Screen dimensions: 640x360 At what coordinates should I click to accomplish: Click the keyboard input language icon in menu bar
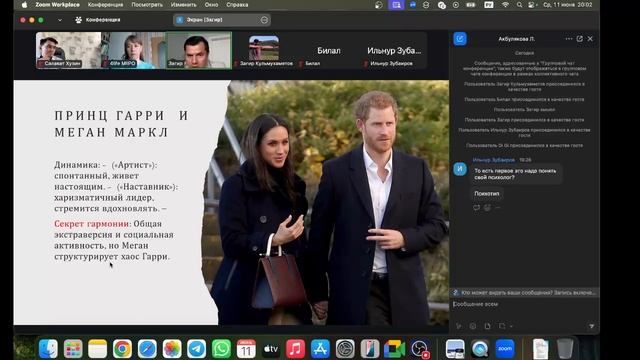489,5
